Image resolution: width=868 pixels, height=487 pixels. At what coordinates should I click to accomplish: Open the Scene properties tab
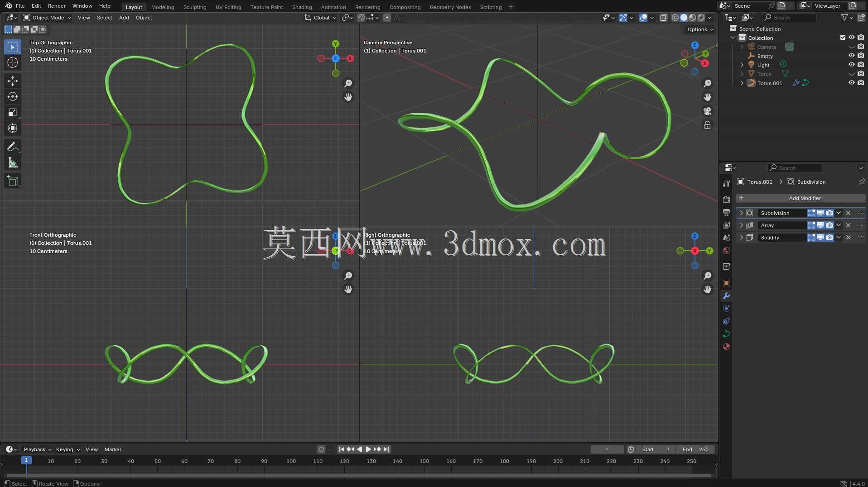726,238
